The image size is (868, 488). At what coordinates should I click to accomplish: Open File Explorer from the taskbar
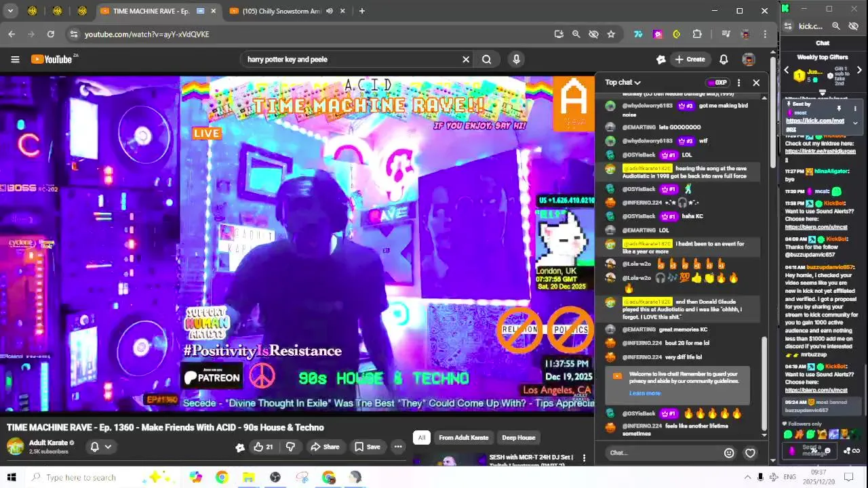point(248,477)
